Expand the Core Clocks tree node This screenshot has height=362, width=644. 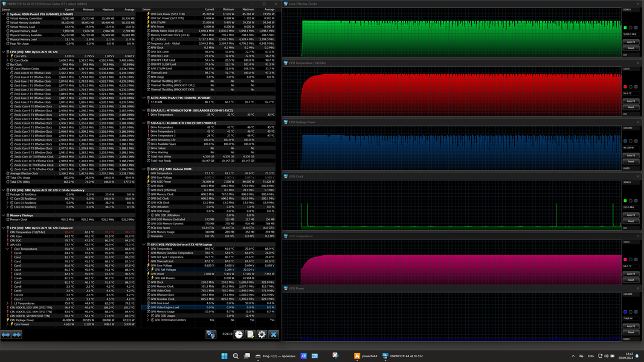[7, 60]
